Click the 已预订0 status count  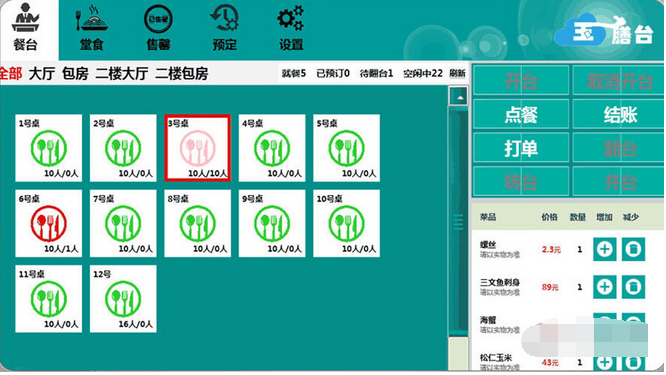click(x=333, y=73)
